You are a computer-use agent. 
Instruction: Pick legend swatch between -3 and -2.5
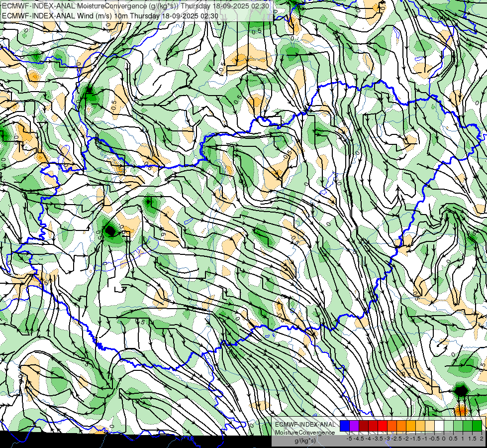point(392,426)
